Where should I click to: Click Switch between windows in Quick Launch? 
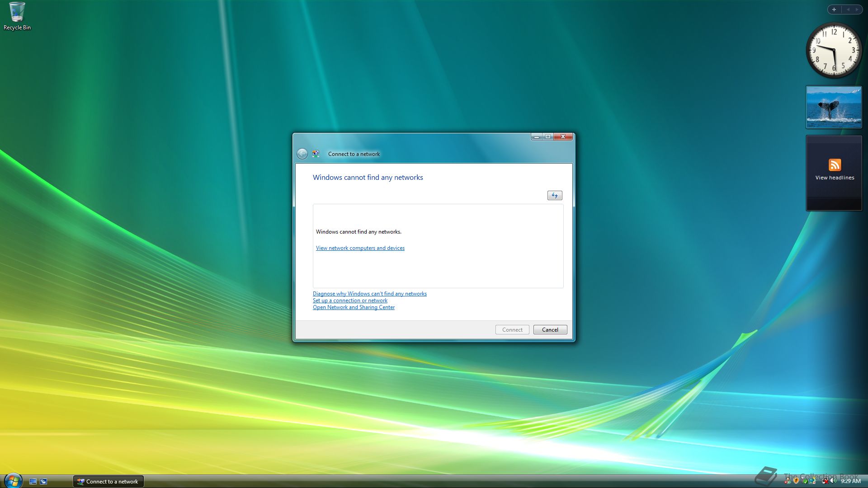43,482
